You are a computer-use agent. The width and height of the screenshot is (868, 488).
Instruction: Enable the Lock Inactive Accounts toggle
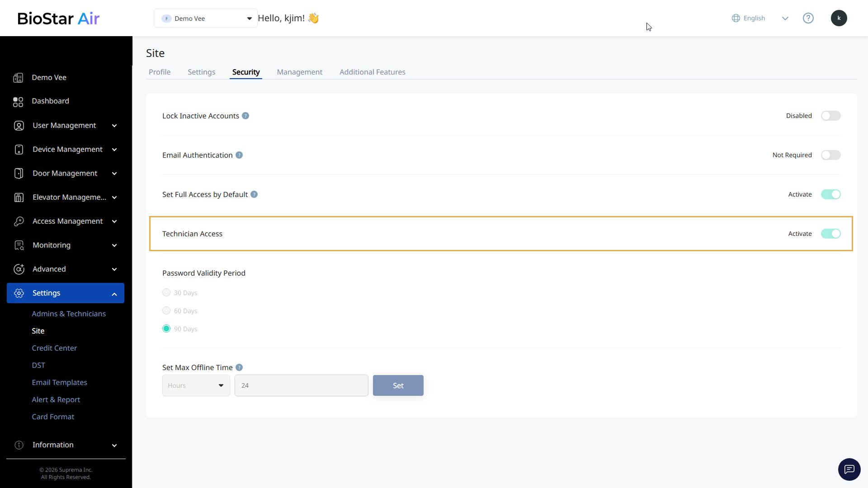(830, 116)
